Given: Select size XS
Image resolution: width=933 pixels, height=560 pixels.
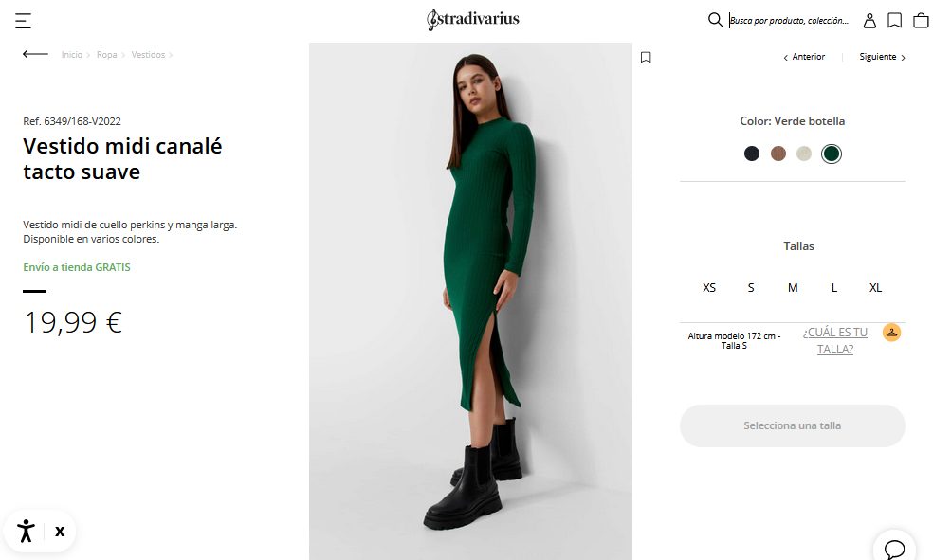Looking at the screenshot, I should [709, 287].
